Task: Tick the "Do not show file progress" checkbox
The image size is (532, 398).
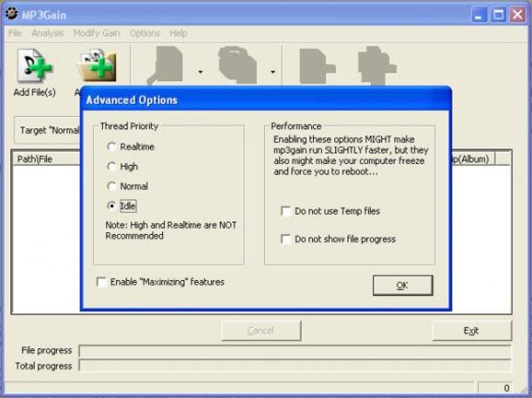Action: tap(286, 239)
